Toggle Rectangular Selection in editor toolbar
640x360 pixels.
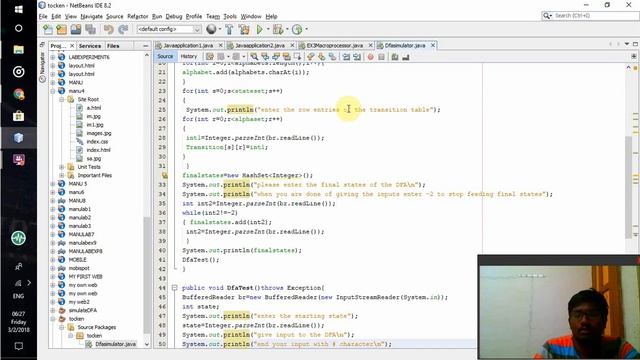[298, 57]
